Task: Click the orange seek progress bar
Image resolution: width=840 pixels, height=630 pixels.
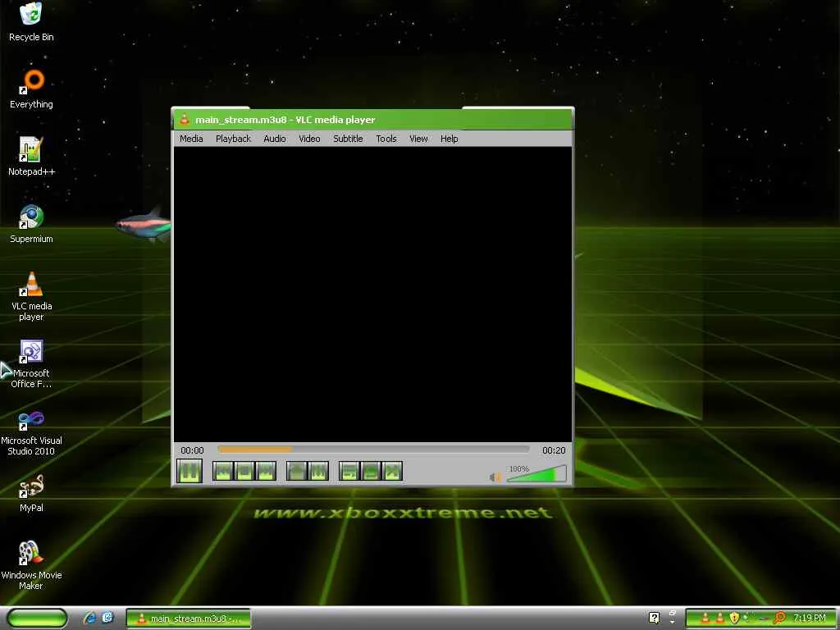Action: (x=373, y=450)
